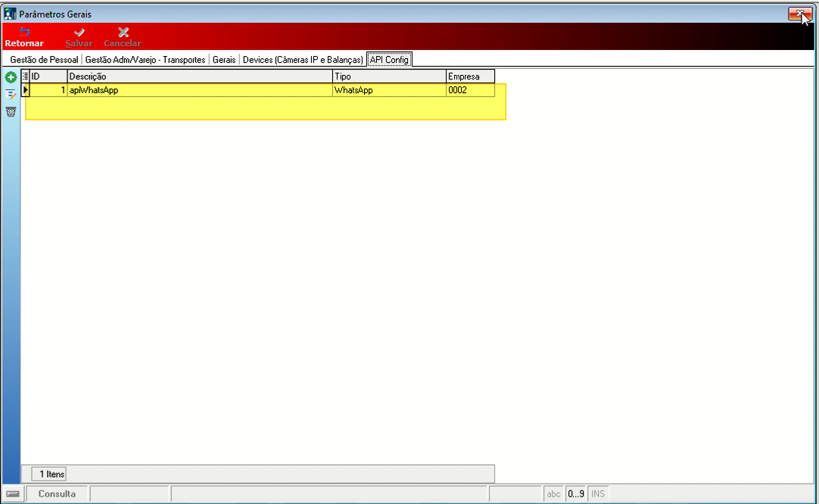Click the Cancelar X button
The height and width of the screenshot is (504, 819).
122,37
